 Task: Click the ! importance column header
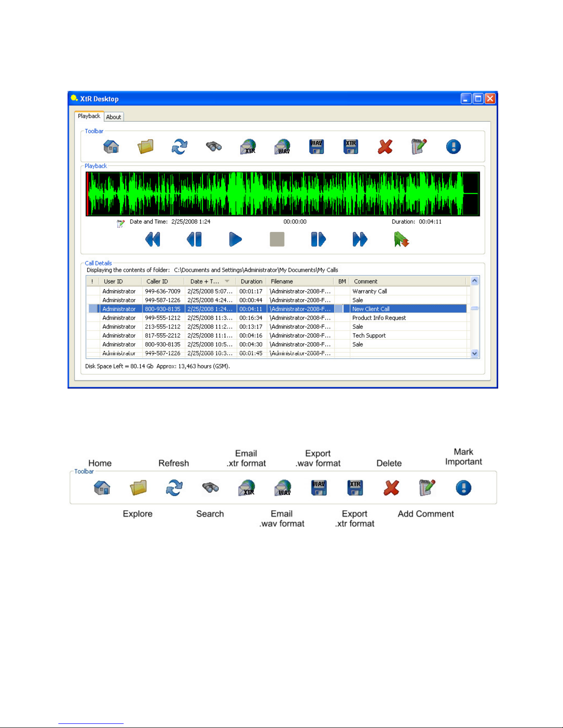click(x=92, y=282)
